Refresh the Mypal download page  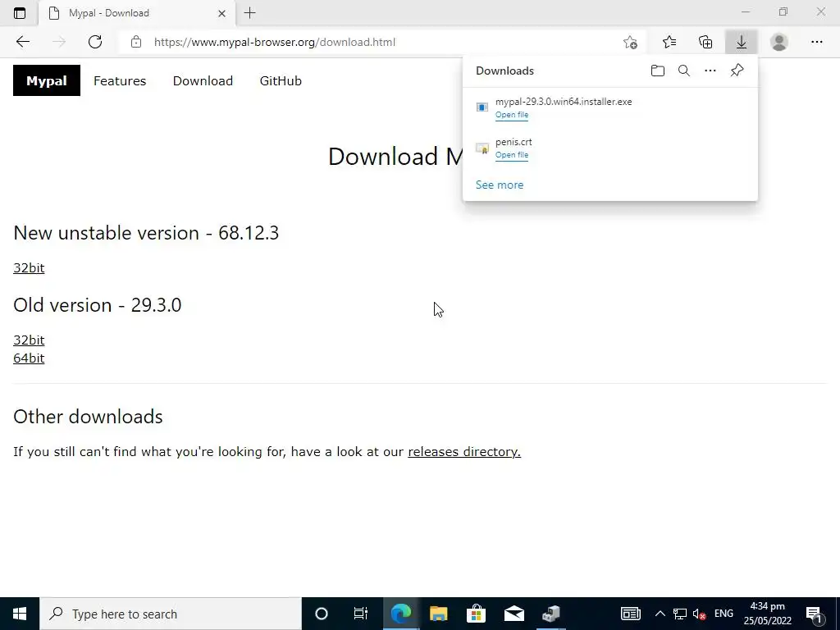click(x=95, y=42)
